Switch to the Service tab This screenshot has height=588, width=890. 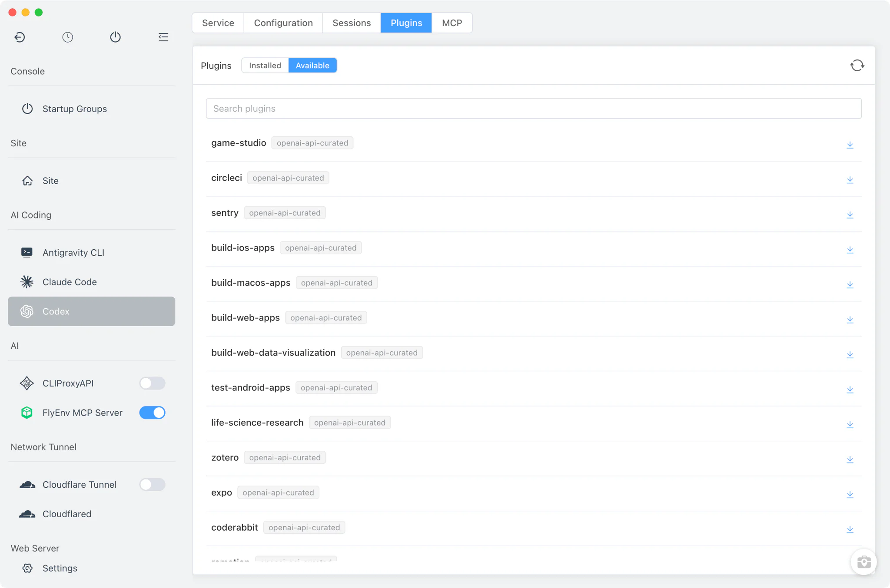click(x=218, y=23)
